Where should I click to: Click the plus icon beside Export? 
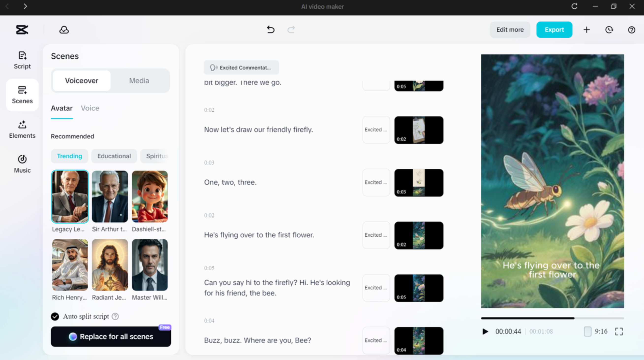pos(587,30)
